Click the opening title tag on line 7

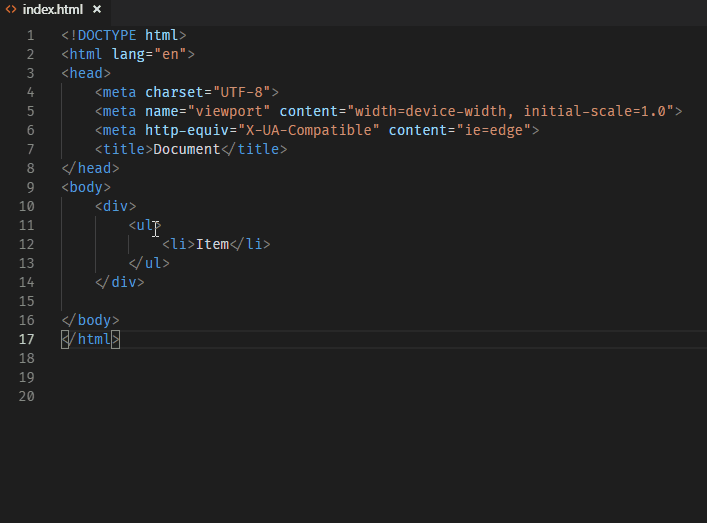tap(124, 149)
